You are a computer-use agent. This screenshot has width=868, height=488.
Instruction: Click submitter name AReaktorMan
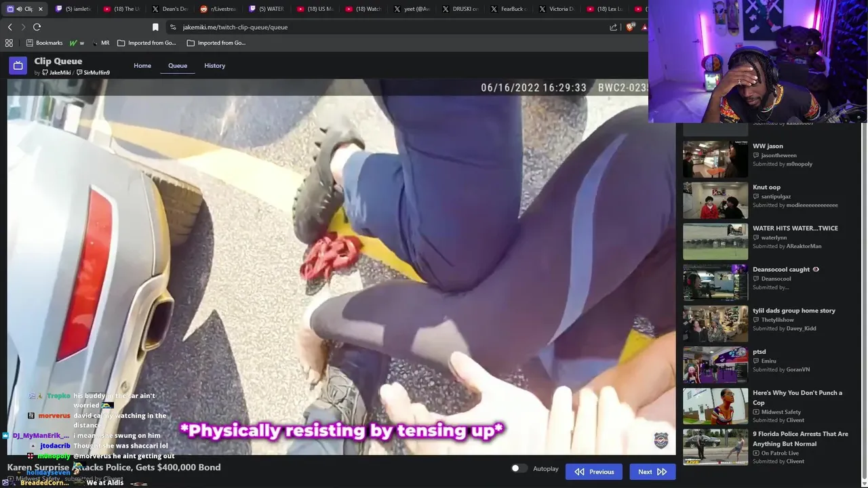(804, 246)
